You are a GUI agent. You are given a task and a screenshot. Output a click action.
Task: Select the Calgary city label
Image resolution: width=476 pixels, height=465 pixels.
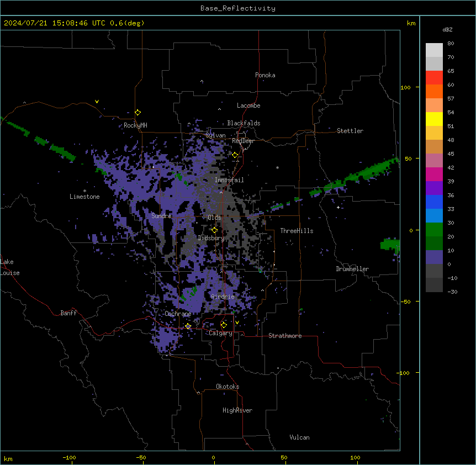[x=220, y=333]
